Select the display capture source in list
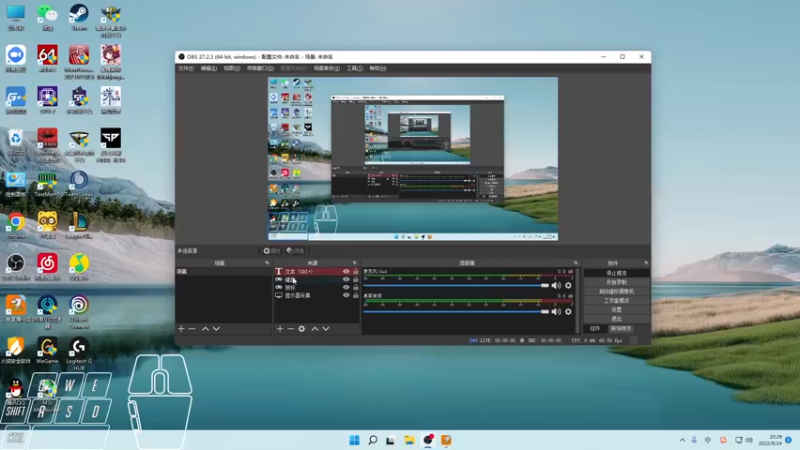Viewport: 800px width, 450px height. click(300, 295)
